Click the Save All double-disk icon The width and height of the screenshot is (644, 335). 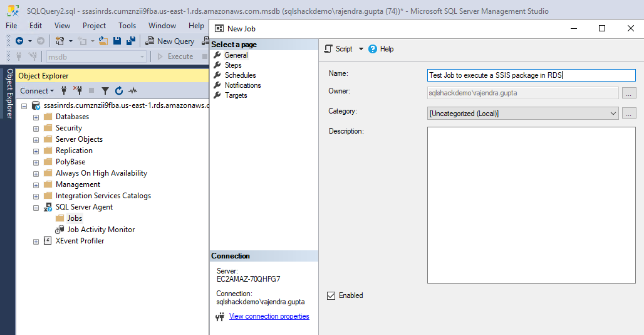130,41
